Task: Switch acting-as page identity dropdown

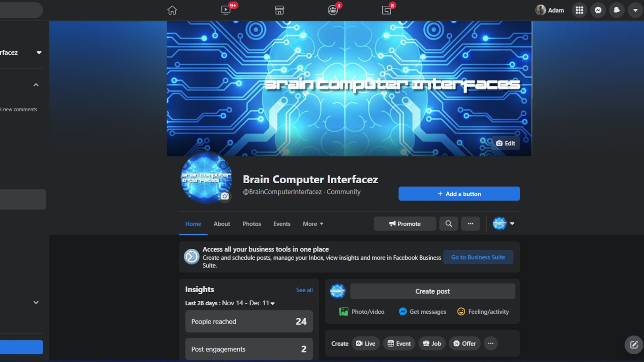Action: (503, 224)
